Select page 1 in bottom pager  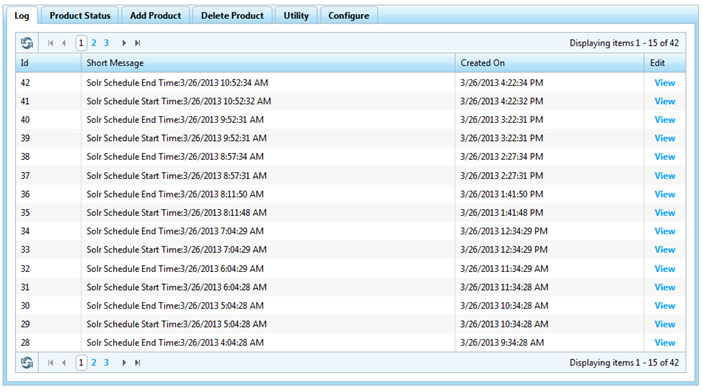[x=81, y=362]
